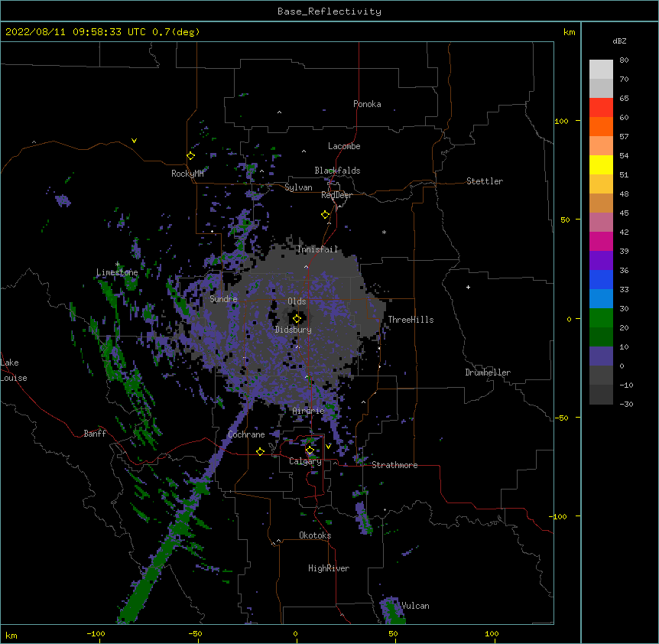Click the Innisfail city label

pos(317,249)
